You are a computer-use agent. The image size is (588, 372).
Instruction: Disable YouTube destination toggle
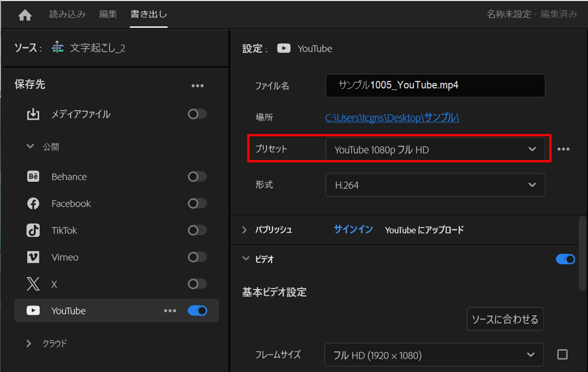click(x=197, y=310)
